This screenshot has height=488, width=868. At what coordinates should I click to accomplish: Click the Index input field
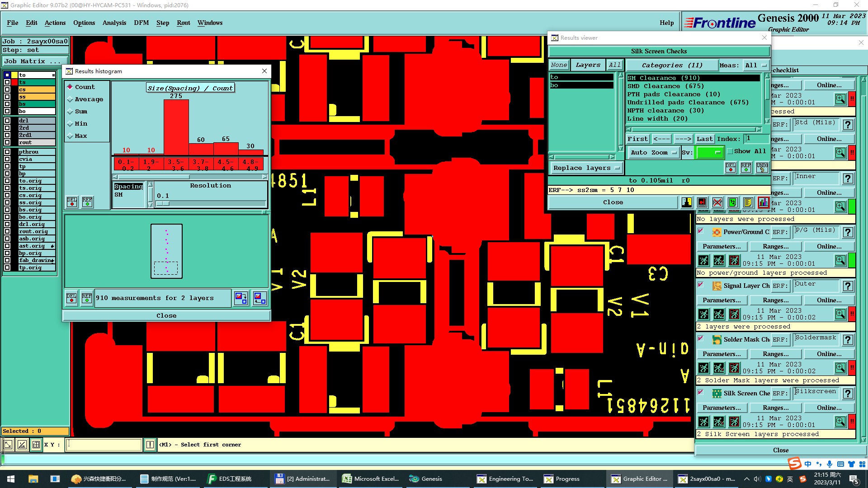(x=756, y=139)
